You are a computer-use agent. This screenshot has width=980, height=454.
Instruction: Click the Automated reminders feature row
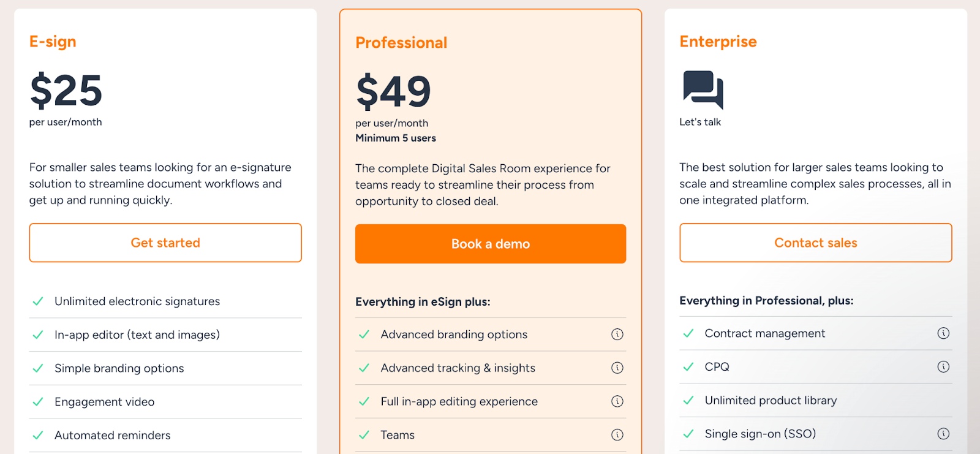tap(113, 436)
